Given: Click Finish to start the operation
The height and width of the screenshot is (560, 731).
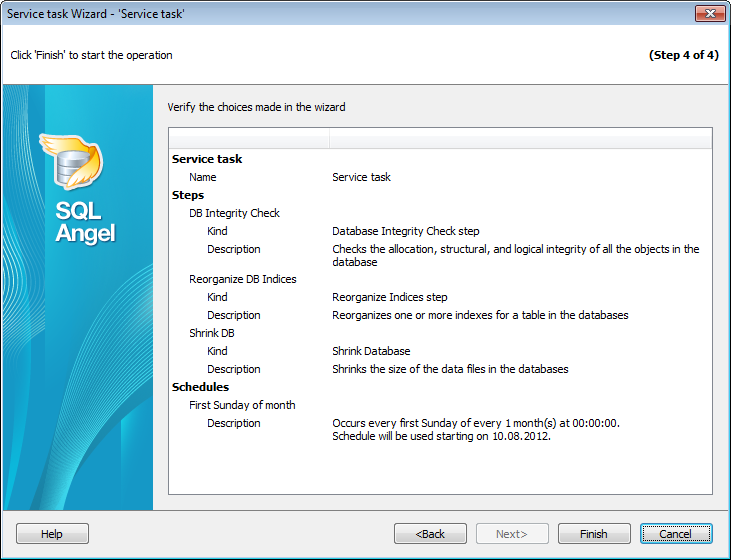Looking at the screenshot, I should click(x=594, y=533).
